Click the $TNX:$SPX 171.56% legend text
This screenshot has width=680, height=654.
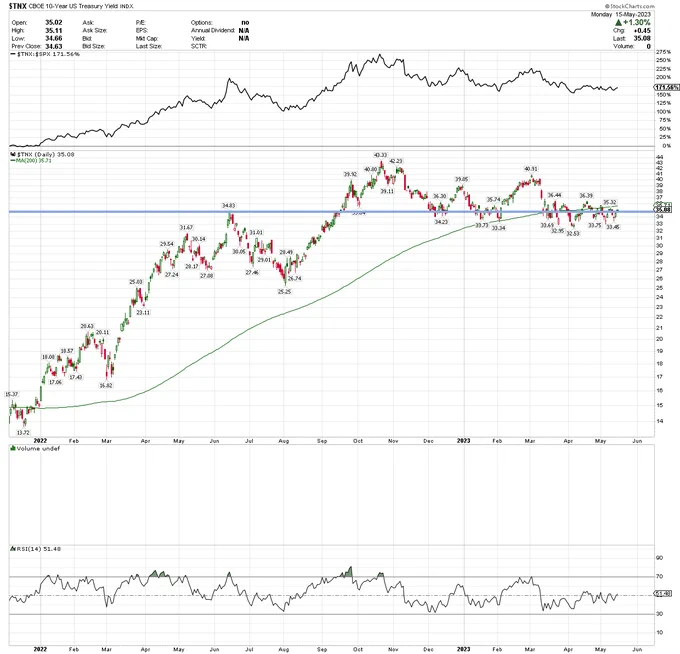point(48,54)
